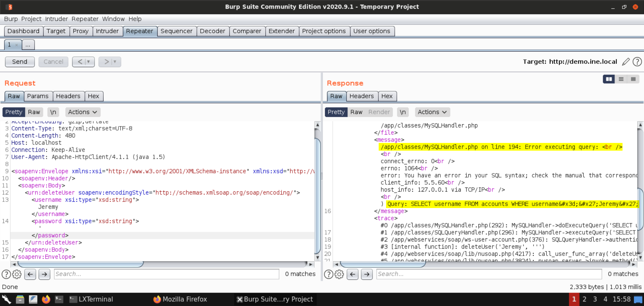Go to previous match in request search
Image resolution: width=644 pixels, height=306 pixels.
coord(30,274)
